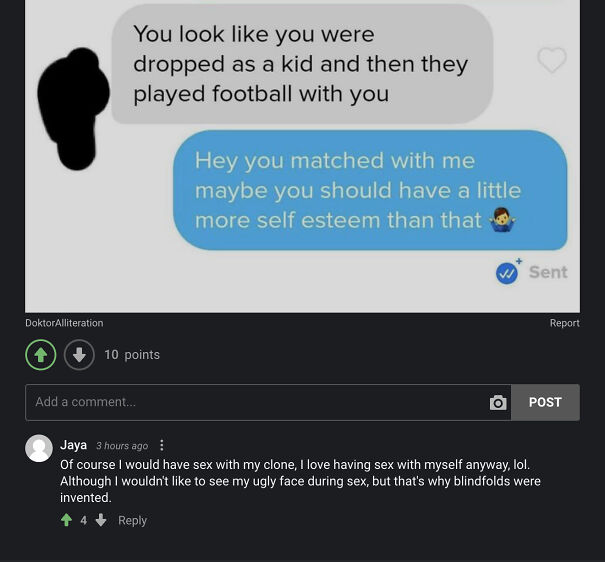Like the message with heart icon
This screenshot has height=562, width=605.
point(552,60)
